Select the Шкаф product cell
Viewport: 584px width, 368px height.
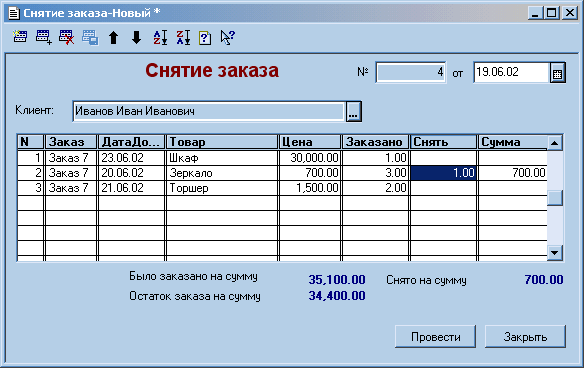point(222,158)
